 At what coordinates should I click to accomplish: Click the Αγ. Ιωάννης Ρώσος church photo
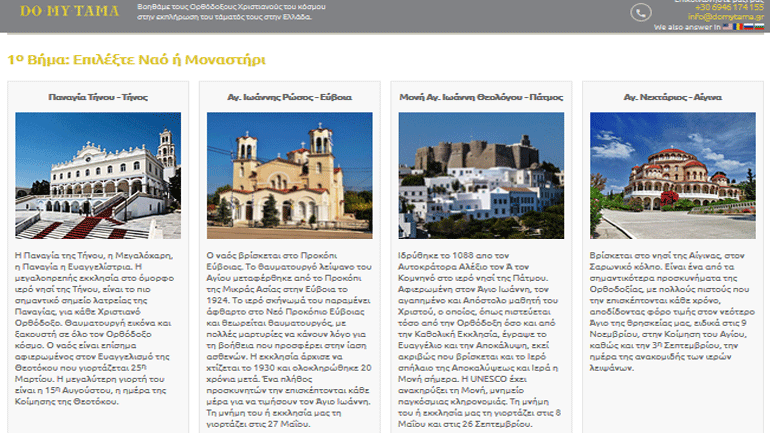tap(289, 175)
